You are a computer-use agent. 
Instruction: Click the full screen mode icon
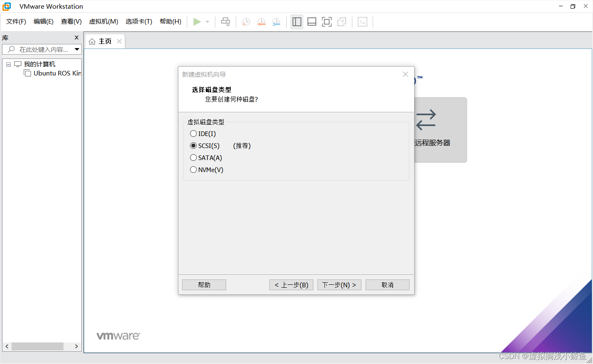pos(327,22)
